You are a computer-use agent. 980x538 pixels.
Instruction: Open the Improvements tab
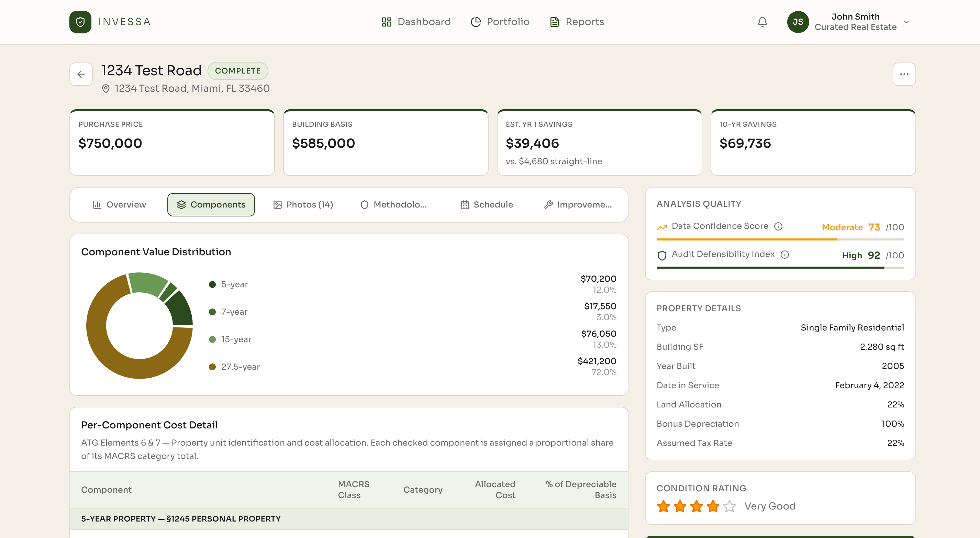578,205
